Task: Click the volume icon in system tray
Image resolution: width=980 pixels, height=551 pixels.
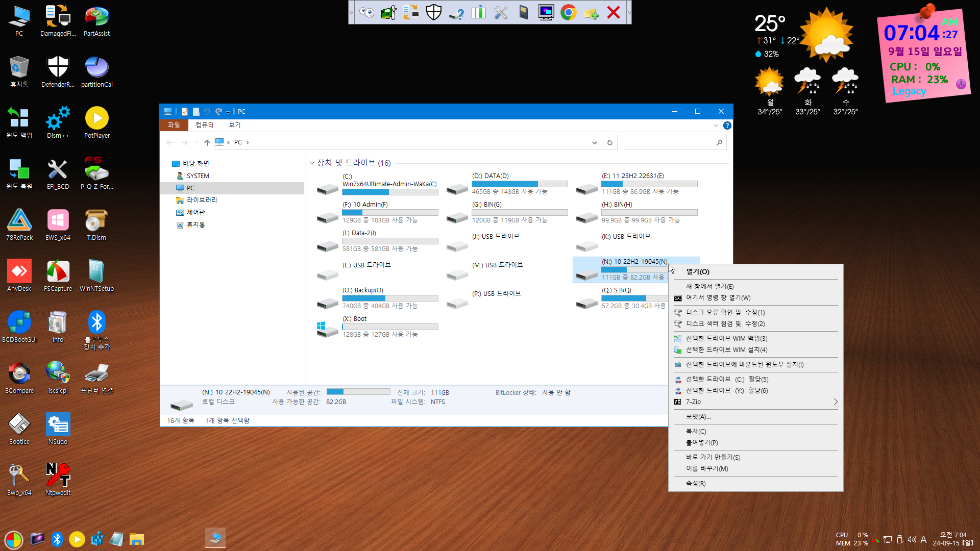Action: [x=912, y=539]
